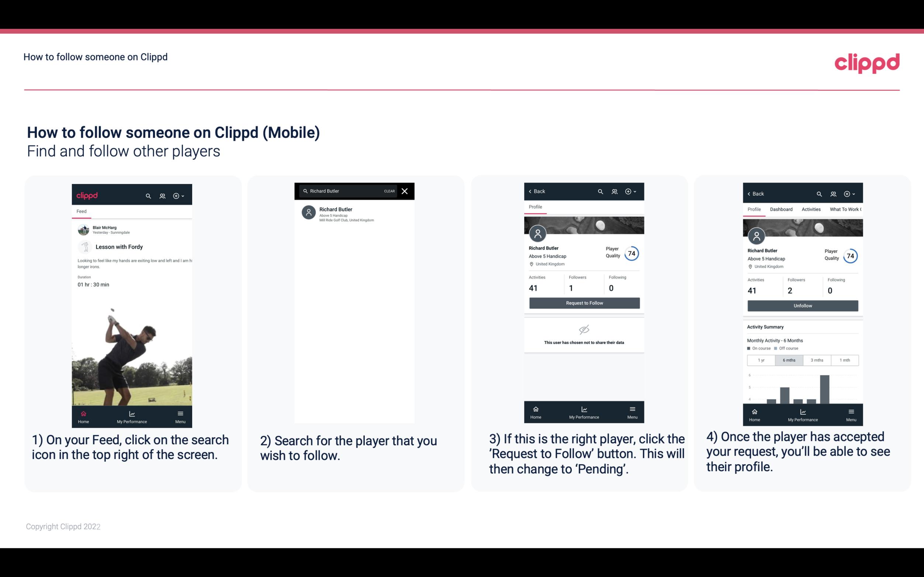Click the 'Request to Follow' button
The image size is (924, 577).
pyautogui.click(x=584, y=302)
